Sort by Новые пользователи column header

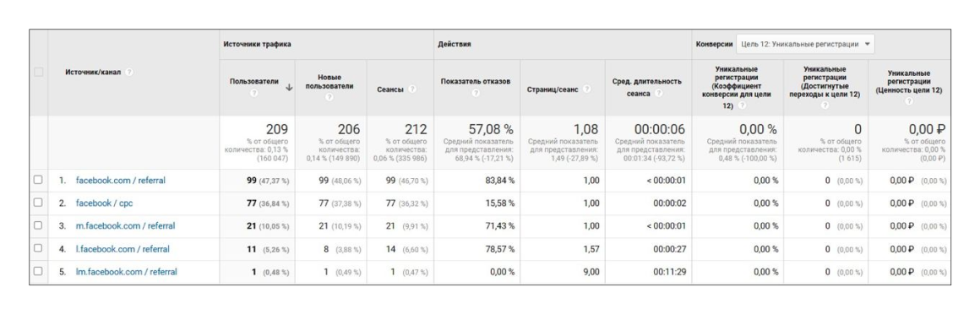pyautogui.click(x=329, y=82)
